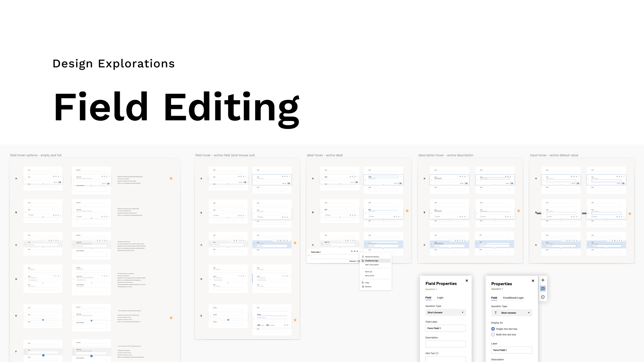Click the properties sliders icon in the side toolbar
644x362 pixels.
pyautogui.click(x=543, y=289)
